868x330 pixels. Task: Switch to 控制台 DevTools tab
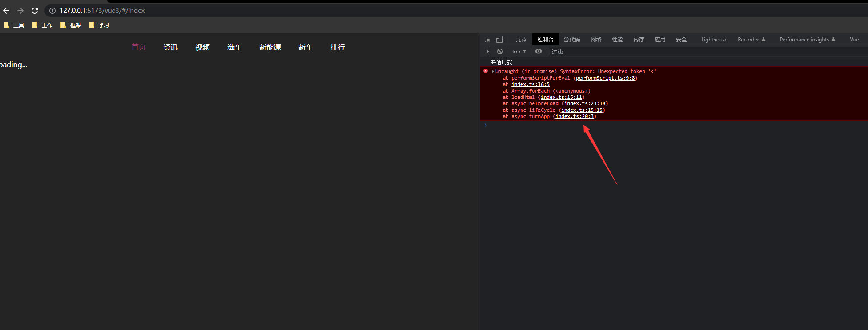coord(545,40)
